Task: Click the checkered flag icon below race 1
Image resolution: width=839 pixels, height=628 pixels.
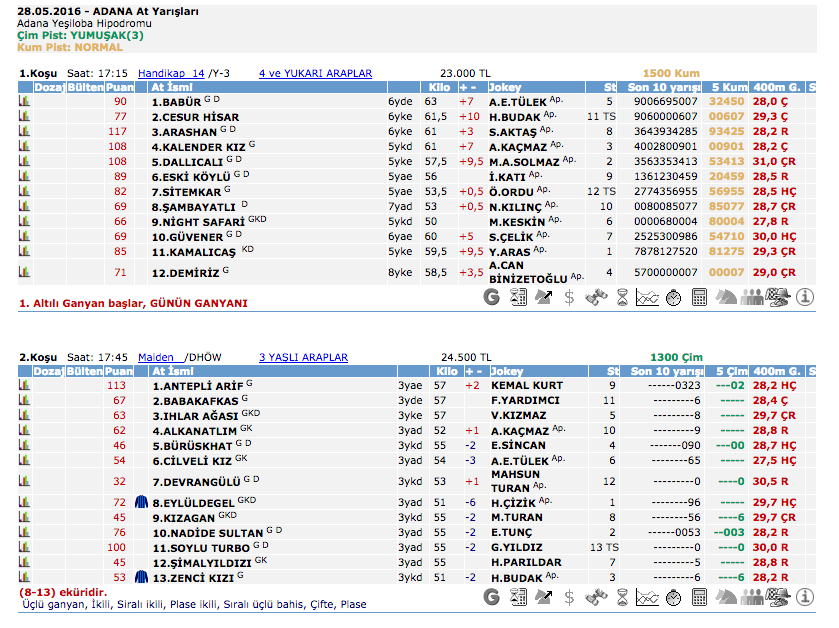Action: pyautogui.click(x=779, y=297)
